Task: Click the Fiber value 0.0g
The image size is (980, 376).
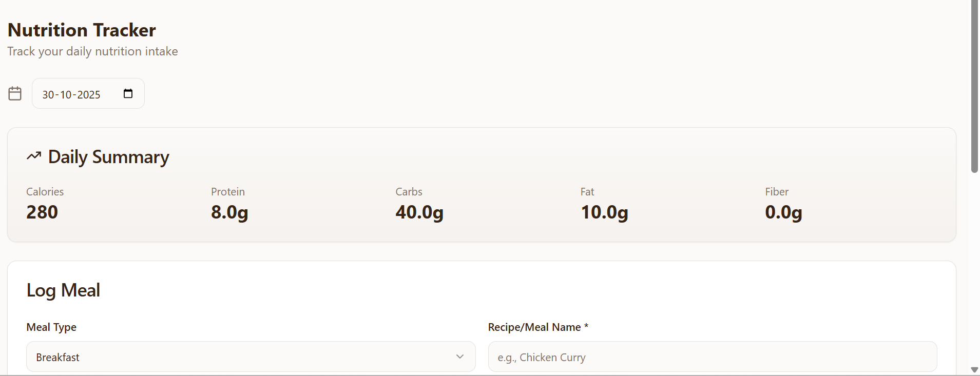Action: [x=783, y=212]
